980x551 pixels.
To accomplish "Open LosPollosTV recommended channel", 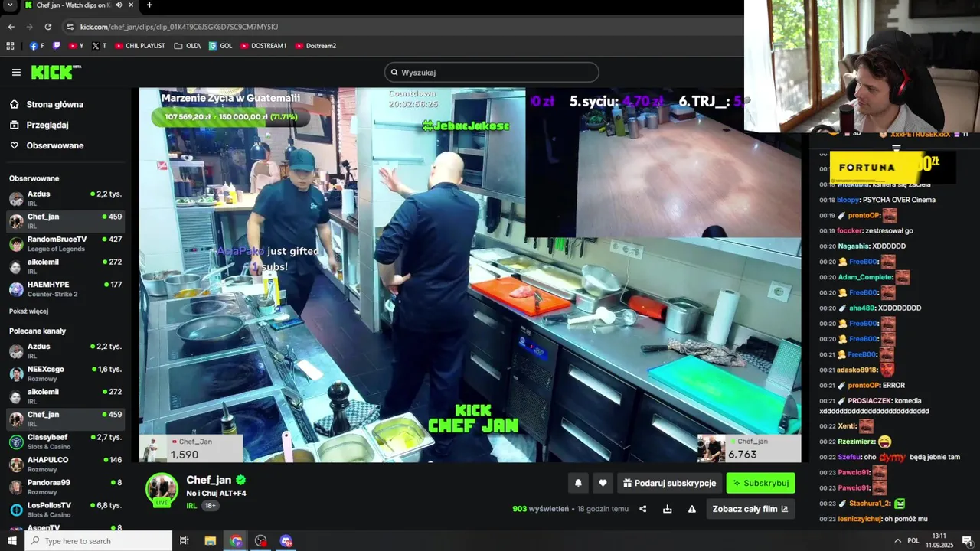I will pyautogui.click(x=65, y=510).
